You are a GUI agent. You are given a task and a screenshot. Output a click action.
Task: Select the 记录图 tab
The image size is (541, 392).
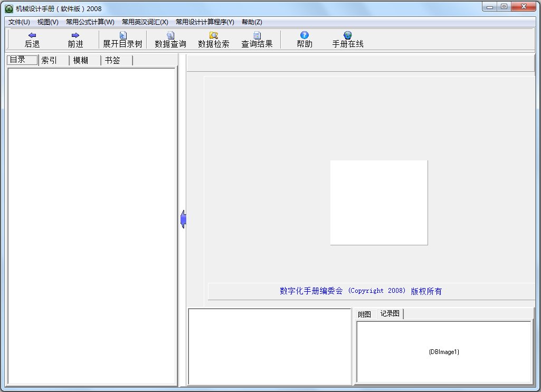click(390, 313)
